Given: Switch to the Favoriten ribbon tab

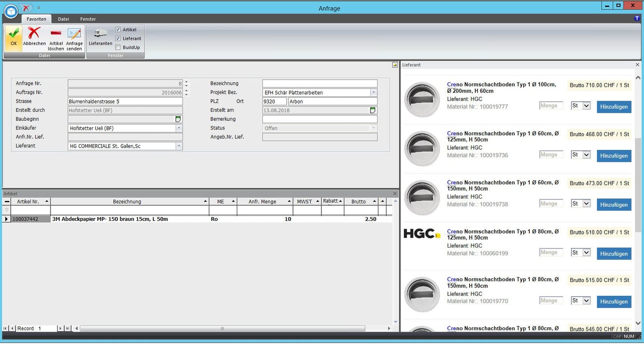Looking at the screenshot, I should pos(36,19).
